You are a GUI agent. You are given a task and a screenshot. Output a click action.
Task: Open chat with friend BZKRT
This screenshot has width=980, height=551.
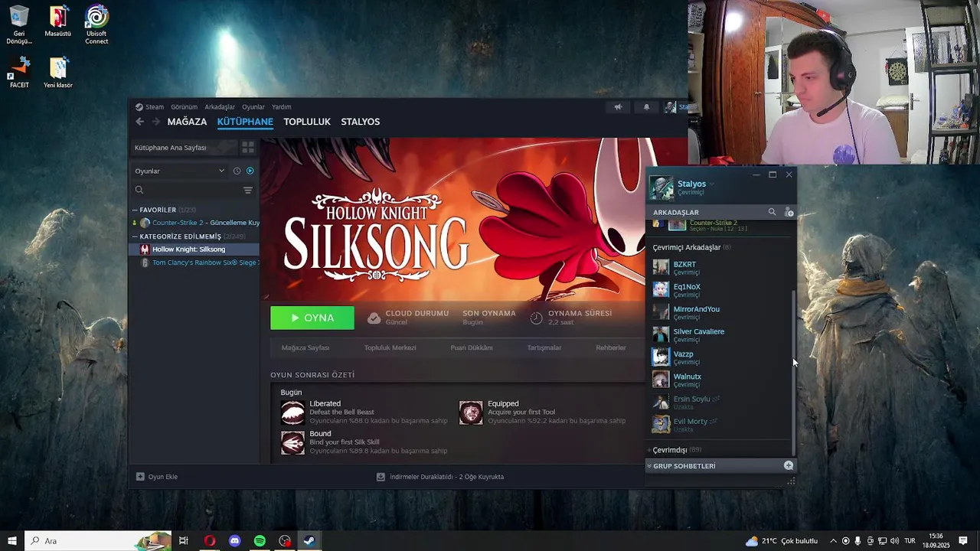pyautogui.click(x=720, y=267)
